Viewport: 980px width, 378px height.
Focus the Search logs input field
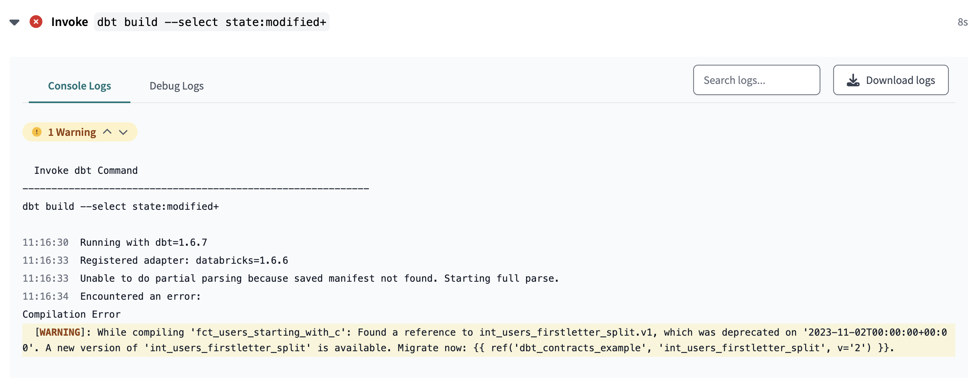(x=756, y=80)
